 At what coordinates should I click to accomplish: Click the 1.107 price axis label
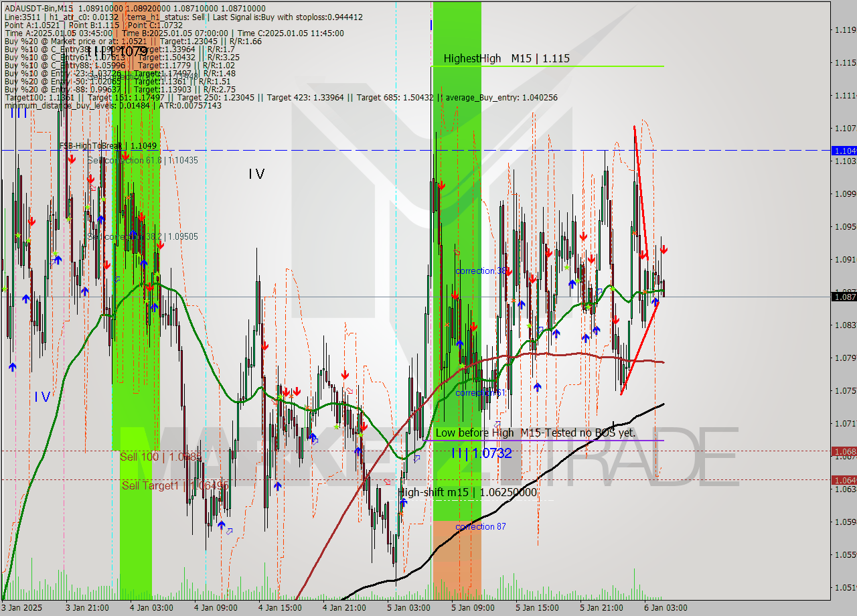point(845,128)
